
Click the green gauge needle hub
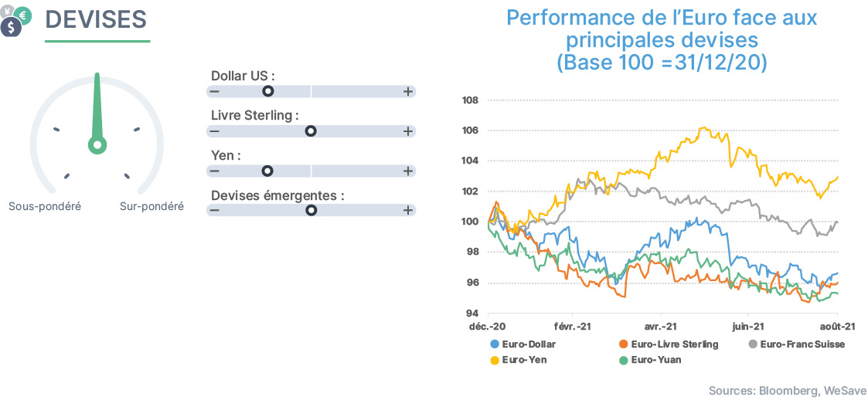click(97, 145)
